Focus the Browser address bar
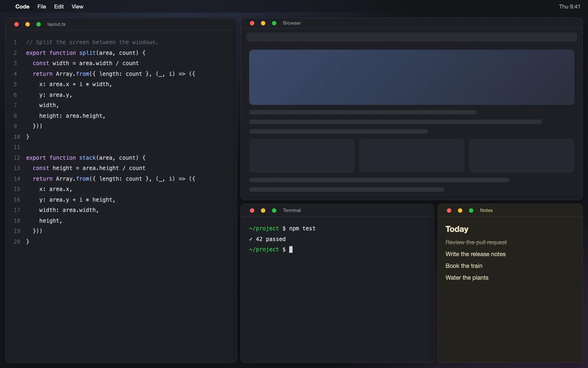 coord(412,37)
